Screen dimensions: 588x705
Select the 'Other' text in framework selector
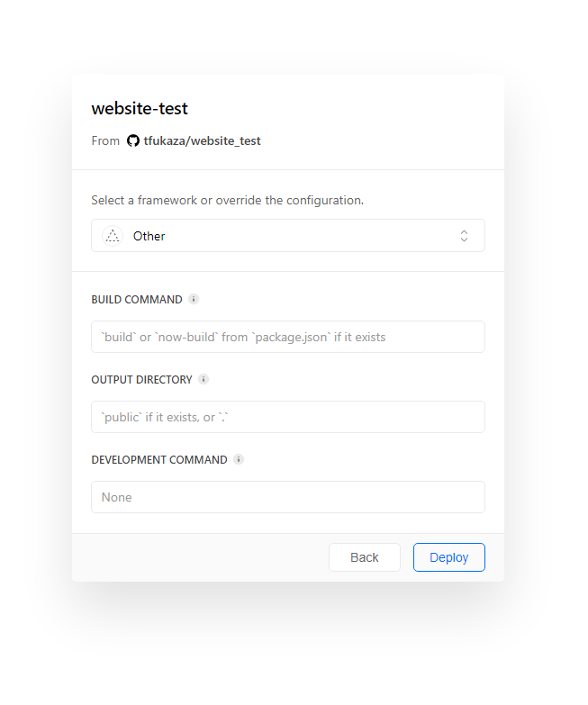point(149,236)
